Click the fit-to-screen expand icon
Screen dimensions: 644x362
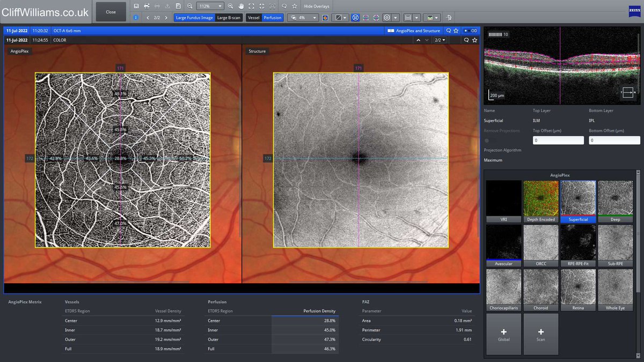point(251,6)
